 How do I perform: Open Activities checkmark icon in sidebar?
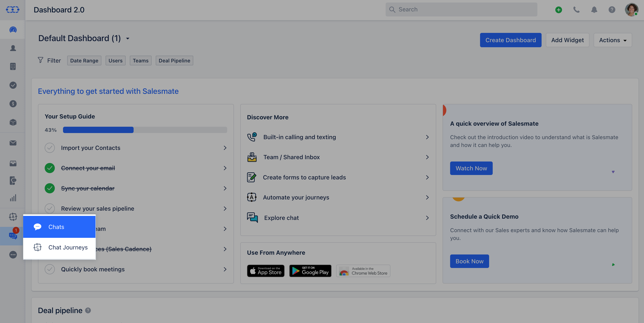pos(13,85)
